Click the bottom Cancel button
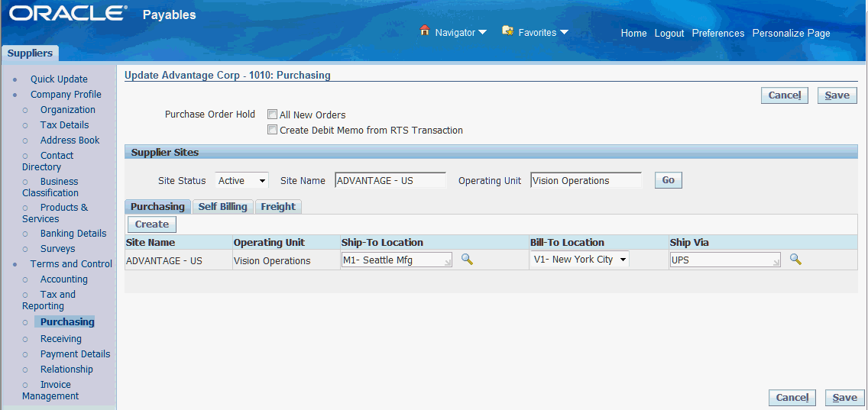868x410 pixels. tap(792, 397)
